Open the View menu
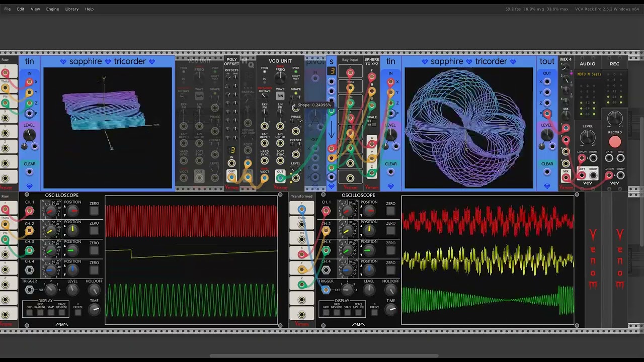 pyautogui.click(x=35, y=9)
